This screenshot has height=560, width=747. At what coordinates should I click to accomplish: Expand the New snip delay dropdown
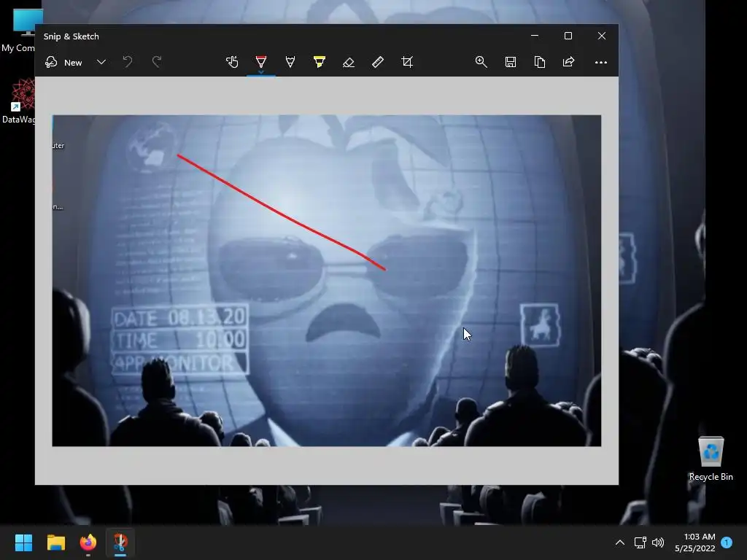coord(101,63)
